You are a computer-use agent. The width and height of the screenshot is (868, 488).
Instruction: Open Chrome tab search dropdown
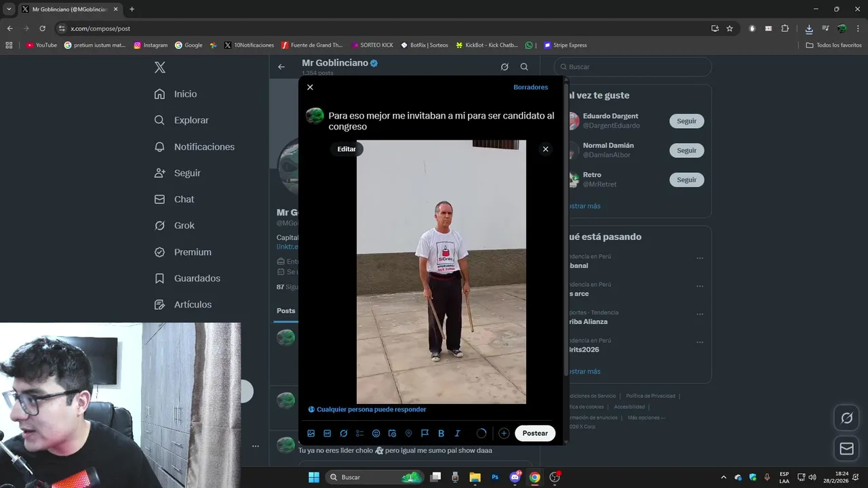(x=9, y=9)
